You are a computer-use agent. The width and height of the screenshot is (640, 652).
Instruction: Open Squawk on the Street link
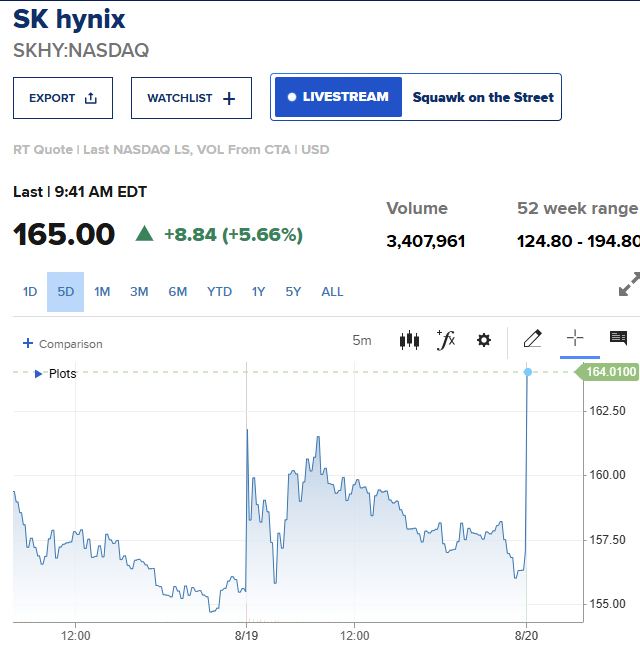pyautogui.click(x=483, y=97)
